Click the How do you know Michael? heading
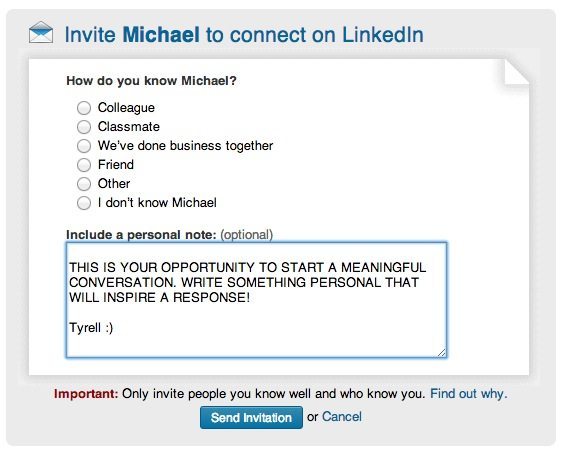 (x=151, y=81)
